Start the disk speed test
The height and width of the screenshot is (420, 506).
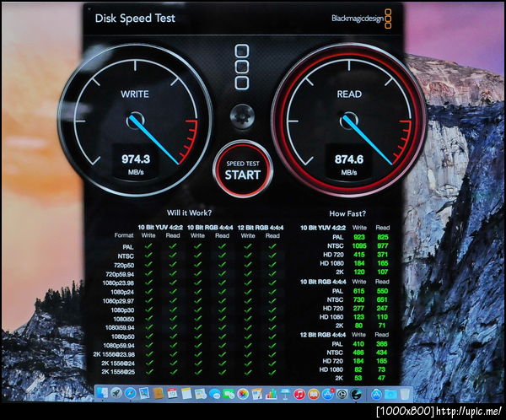coord(243,170)
